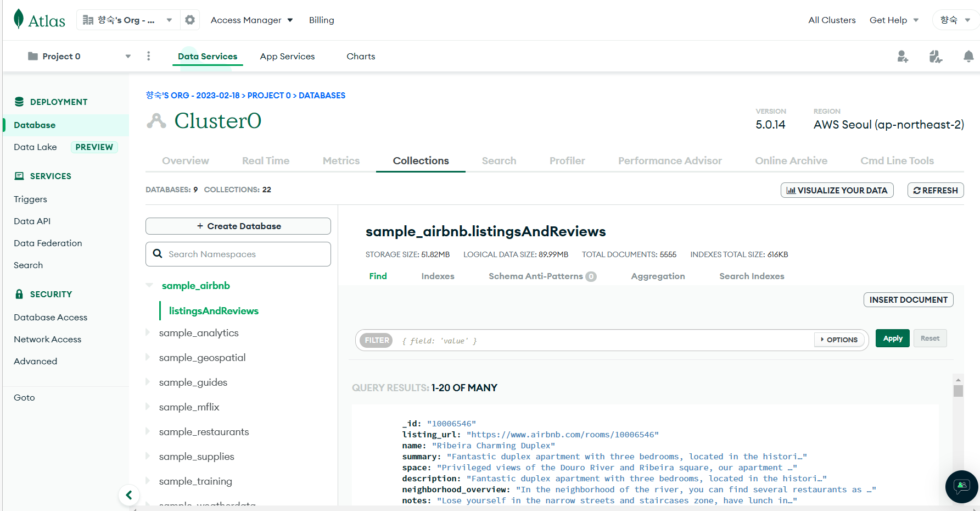
Task: Switch to the Aggregation tab
Action: (x=658, y=276)
